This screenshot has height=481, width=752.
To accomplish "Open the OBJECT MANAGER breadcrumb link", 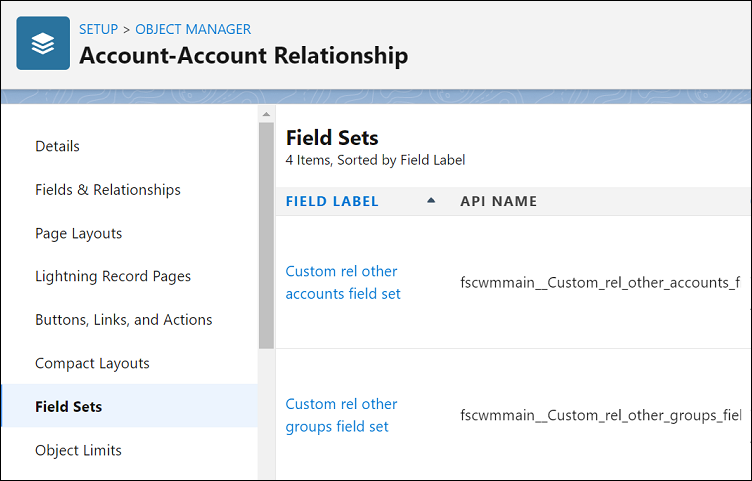I will [x=193, y=29].
